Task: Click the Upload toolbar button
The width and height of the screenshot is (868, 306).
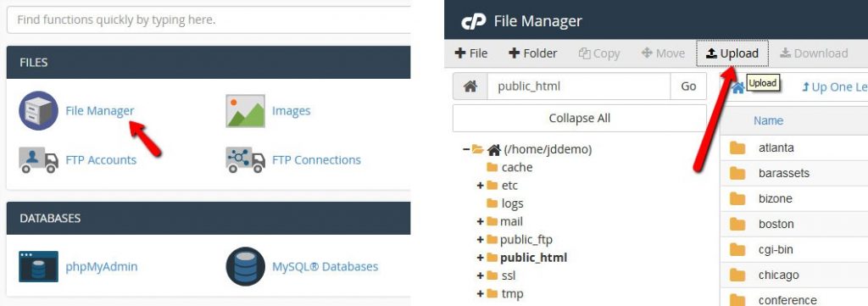Action: (732, 53)
